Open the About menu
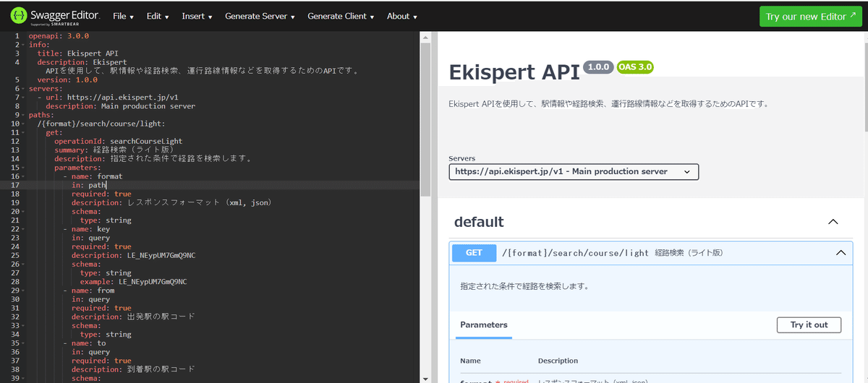The width and height of the screenshot is (868, 383). pyautogui.click(x=401, y=16)
